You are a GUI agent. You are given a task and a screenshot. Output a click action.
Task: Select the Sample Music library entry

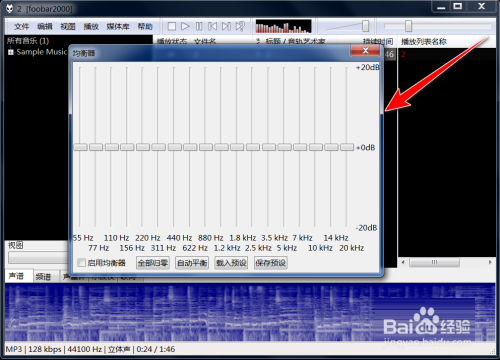tap(42, 52)
